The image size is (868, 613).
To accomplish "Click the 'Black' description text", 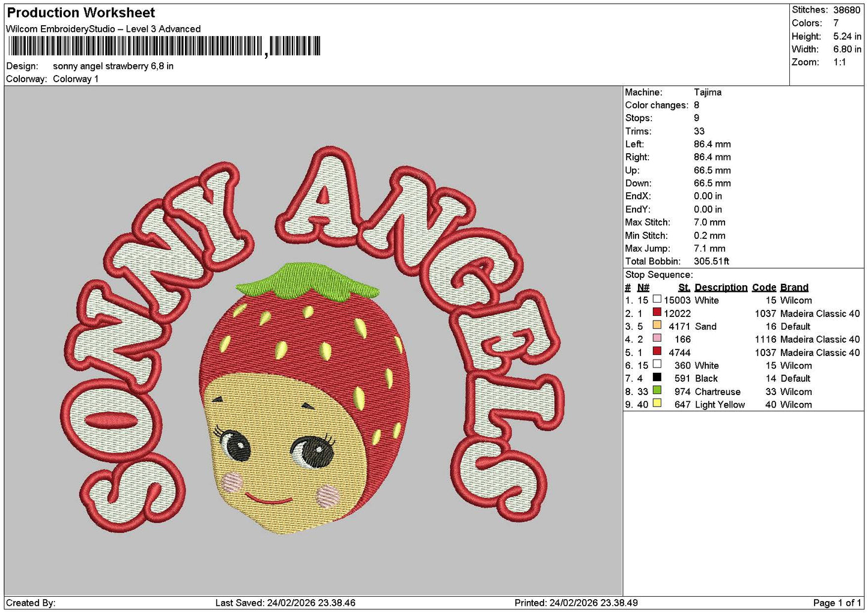I will (706, 378).
